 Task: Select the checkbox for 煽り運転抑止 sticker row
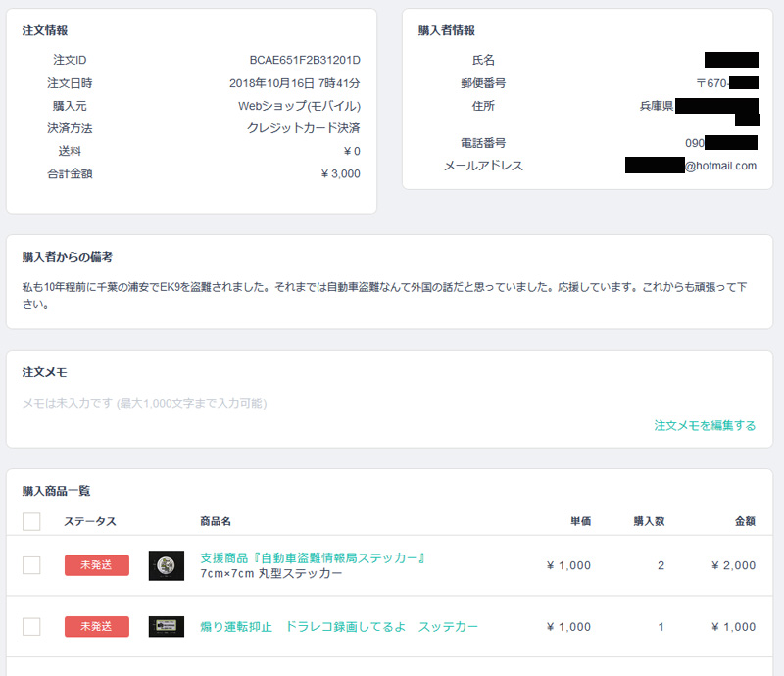tap(31, 627)
